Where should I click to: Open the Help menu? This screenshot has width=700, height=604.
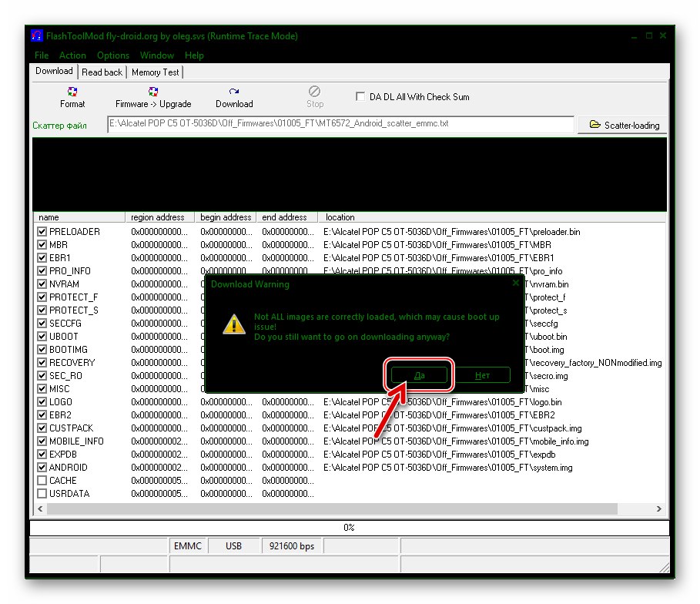click(x=194, y=55)
